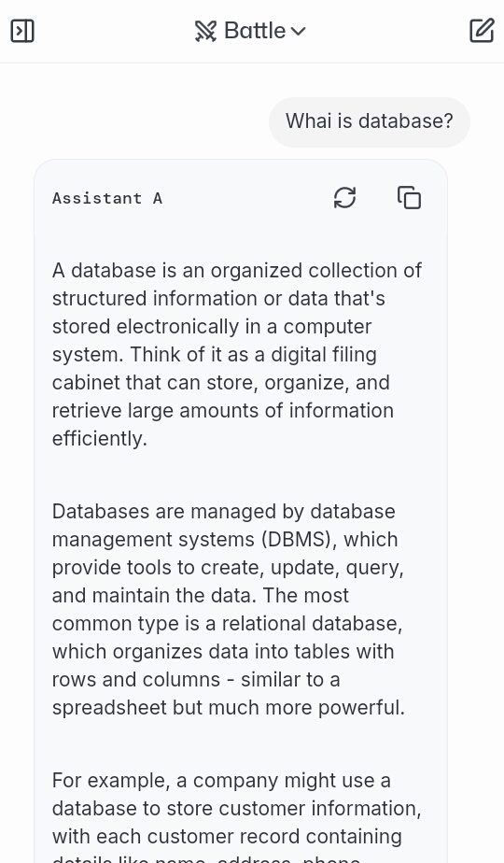This screenshot has height=863, width=504.
Task: Start a new chat via the compose icon
Action: [482, 30]
